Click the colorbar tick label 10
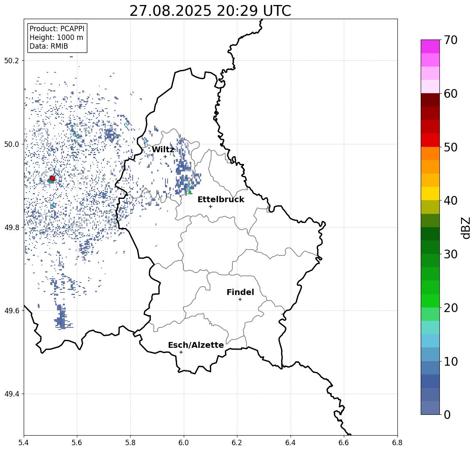Image resolution: width=476 pixels, height=451 pixels. click(451, 362)
